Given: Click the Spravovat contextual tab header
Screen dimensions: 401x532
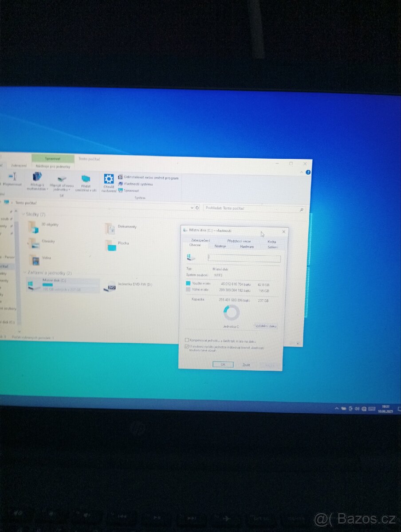Looking at the screenshot, I should click(53, 158).
